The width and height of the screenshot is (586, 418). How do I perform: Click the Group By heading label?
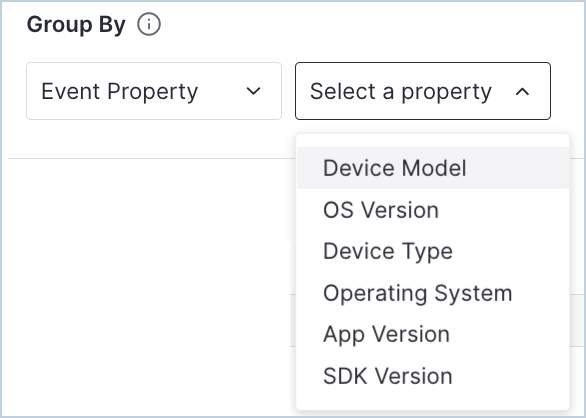(x=76, y=25)
